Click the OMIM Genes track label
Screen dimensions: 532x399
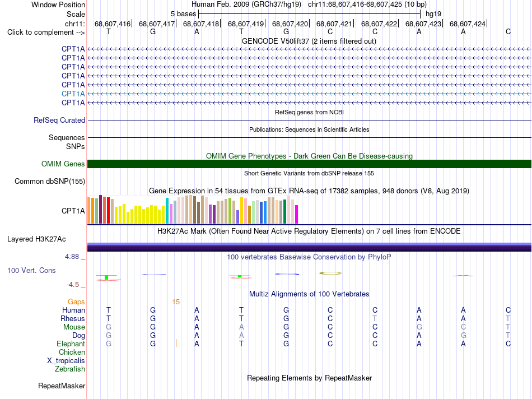pyautogui.click(x=63, y=164)
